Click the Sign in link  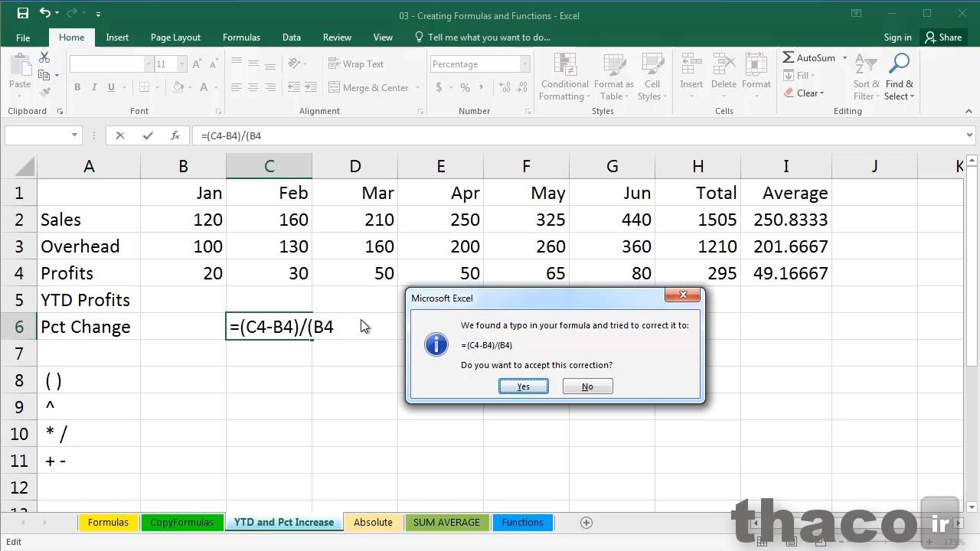897,37
